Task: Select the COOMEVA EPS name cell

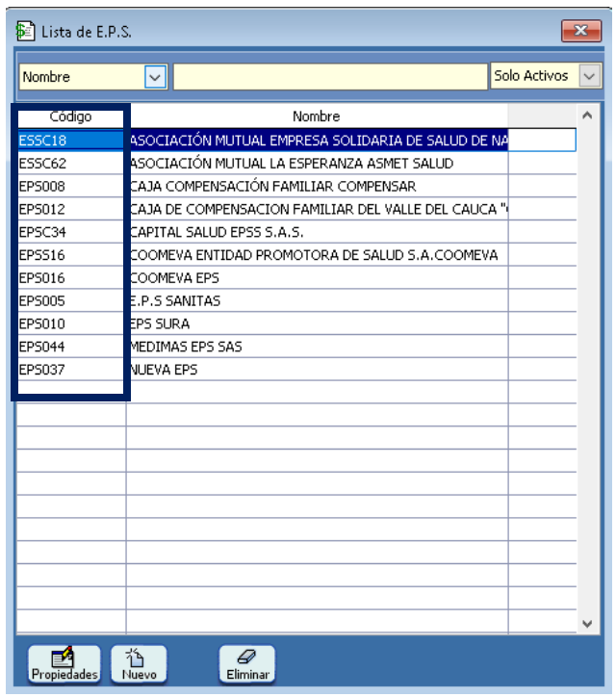Action: 318,278
